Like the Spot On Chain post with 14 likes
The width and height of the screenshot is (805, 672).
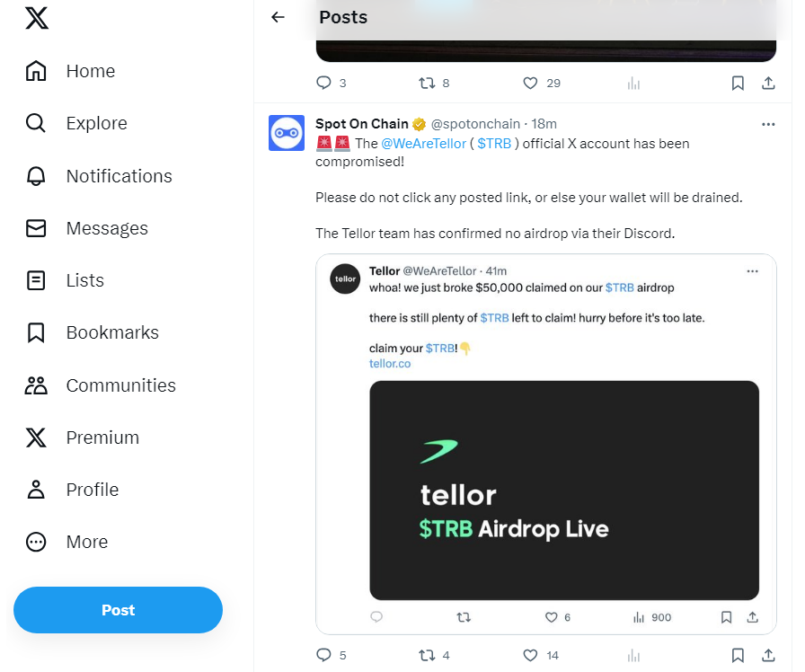[530, 655]
